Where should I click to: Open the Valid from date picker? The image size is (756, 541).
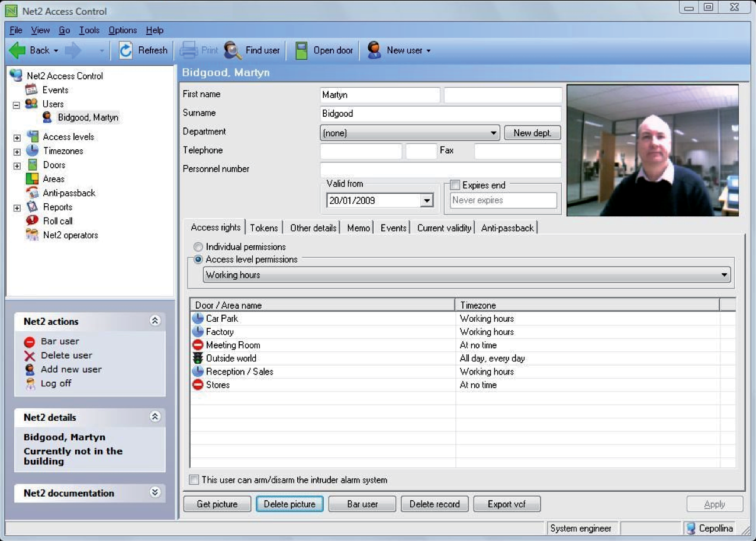coord(427,200)
